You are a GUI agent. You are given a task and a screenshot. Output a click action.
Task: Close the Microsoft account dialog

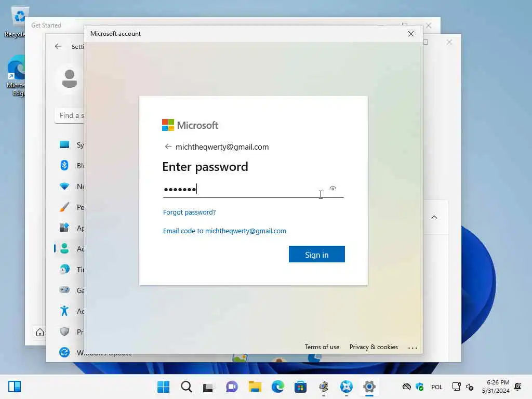click(x=411, y=34)
